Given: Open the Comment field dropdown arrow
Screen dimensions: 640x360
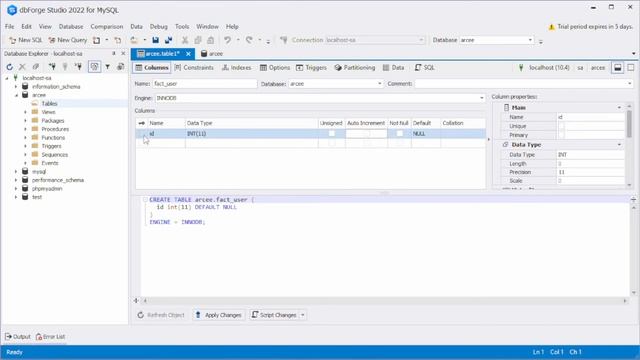Looking at the screenshot, I should (x=629, y=84).
